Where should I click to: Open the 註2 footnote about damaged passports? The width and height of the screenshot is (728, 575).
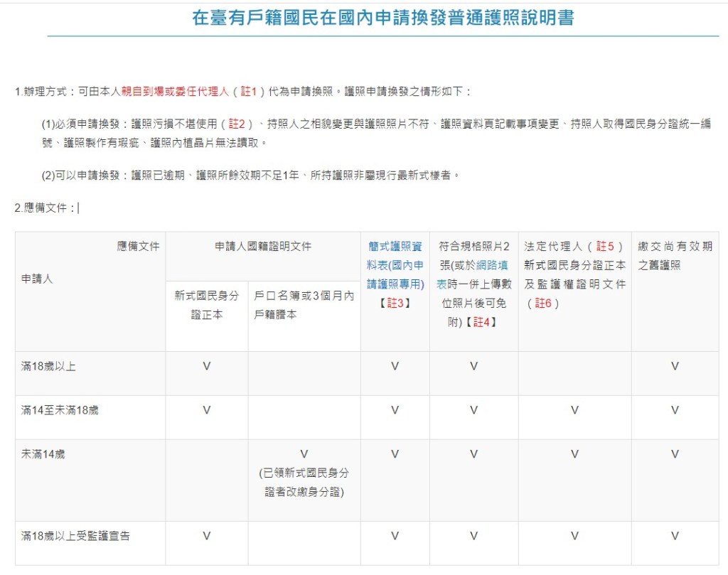(x=236, y=124)
